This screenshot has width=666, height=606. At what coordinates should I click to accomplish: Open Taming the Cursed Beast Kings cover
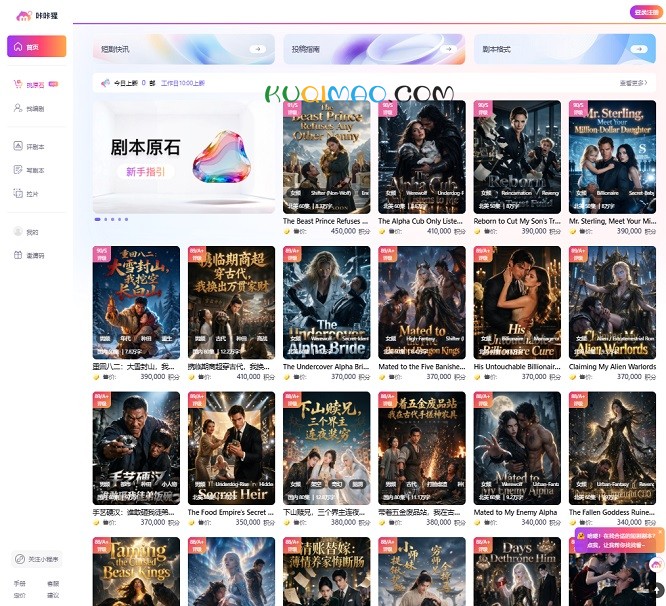(136, 572)
